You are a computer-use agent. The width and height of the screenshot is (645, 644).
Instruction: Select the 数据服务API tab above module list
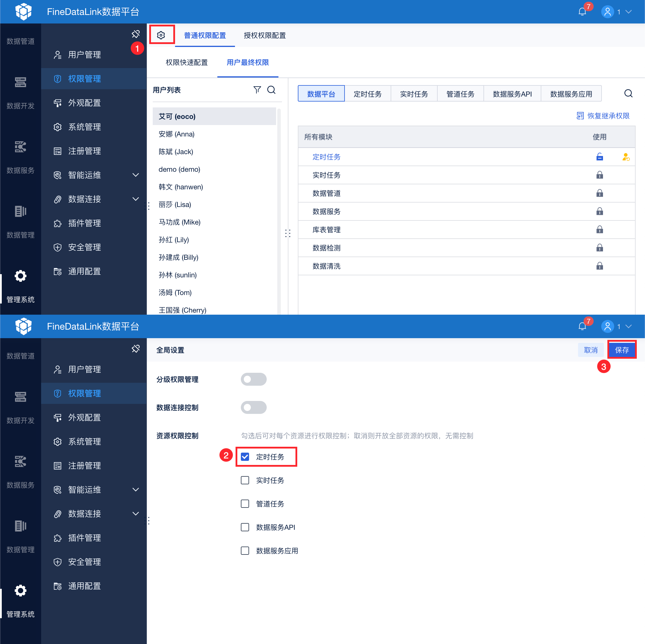pyautogui.click(x=512, y=94)
